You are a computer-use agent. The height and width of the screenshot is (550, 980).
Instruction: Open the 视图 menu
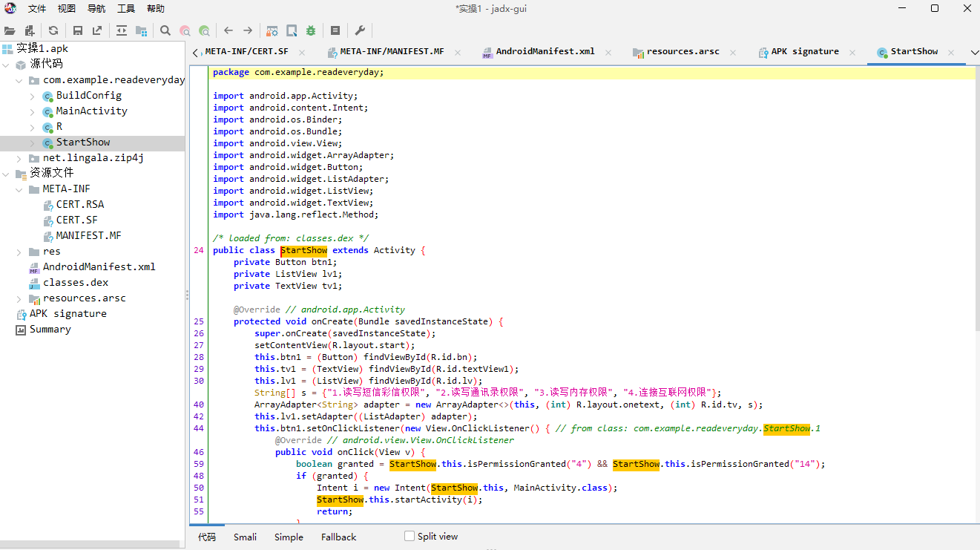67,9
